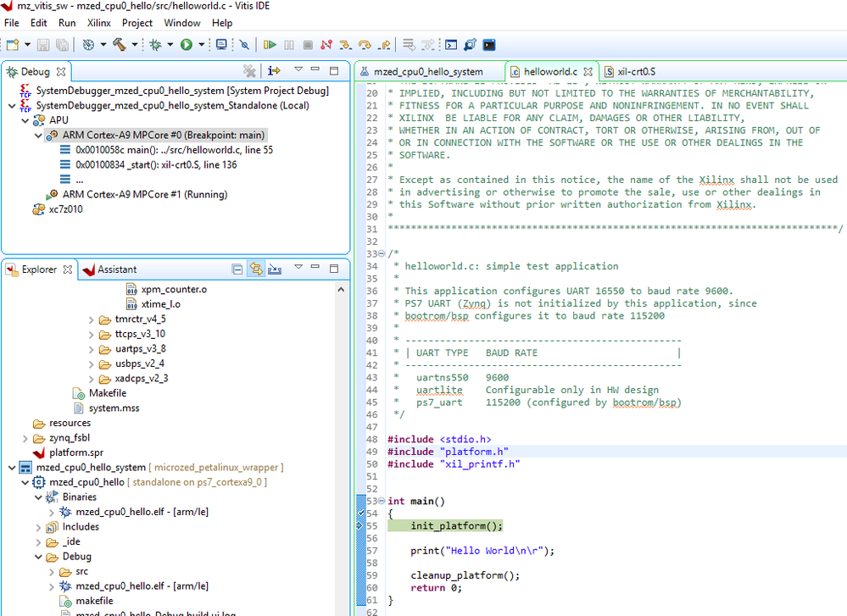Open the Xilinx menu

(x=98, y=23)
